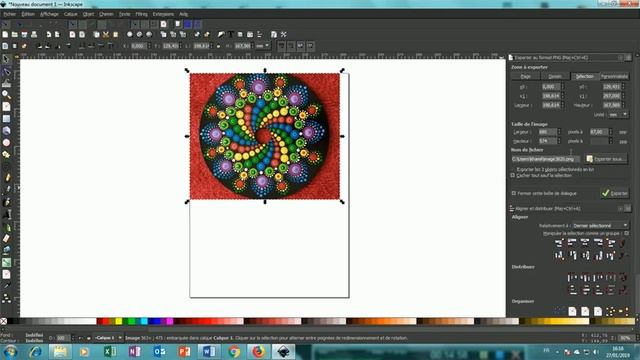The image size is (640, 360).
Task: Click the X position field in tool controls
Action: click(x=138, y=46)
